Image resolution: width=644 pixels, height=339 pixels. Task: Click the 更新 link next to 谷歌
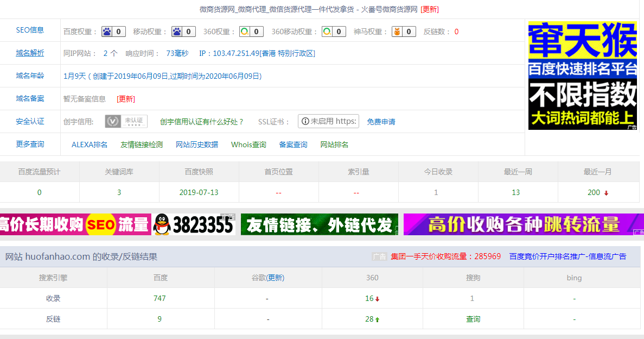(275, 278)
